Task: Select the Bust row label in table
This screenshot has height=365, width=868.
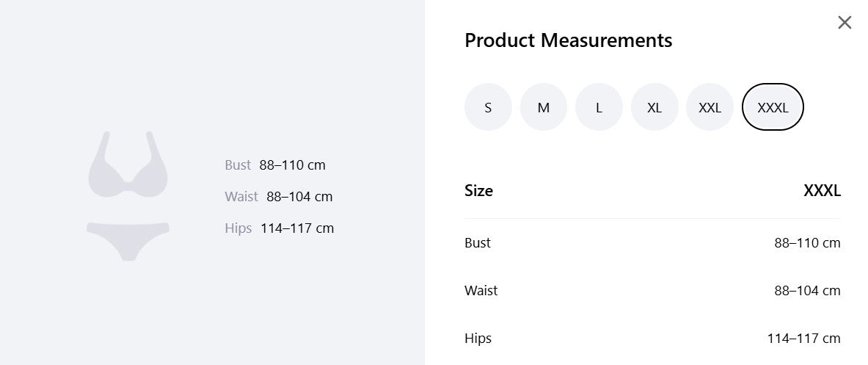Action: pyautogui.click(x=477, y=242)
